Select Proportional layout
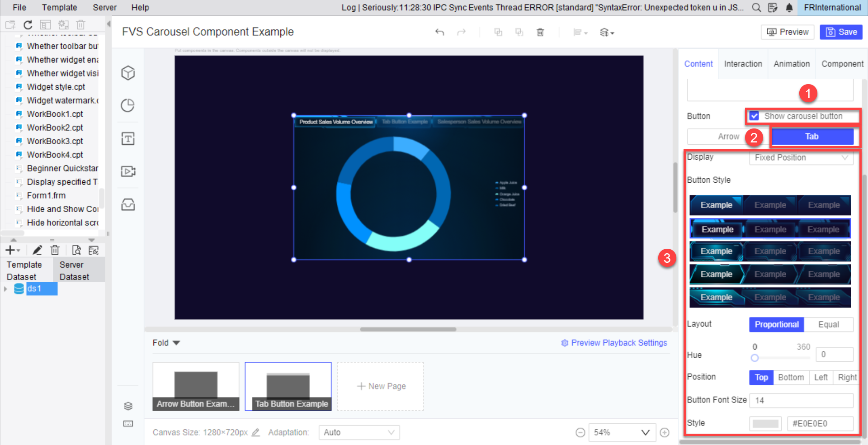 (x=777, y=325)
